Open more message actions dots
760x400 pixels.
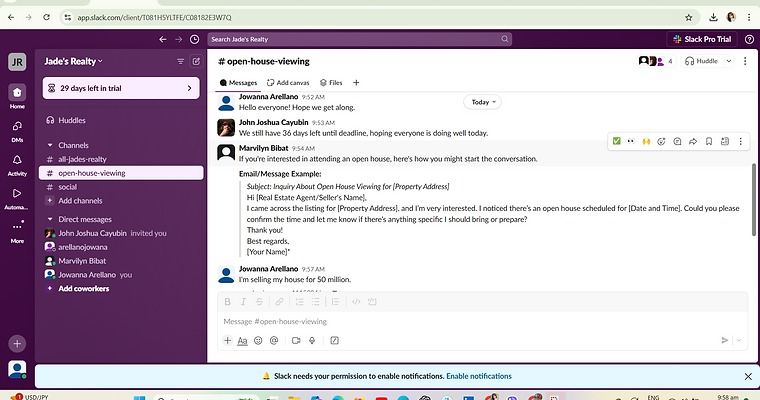[x=740, y=141]
